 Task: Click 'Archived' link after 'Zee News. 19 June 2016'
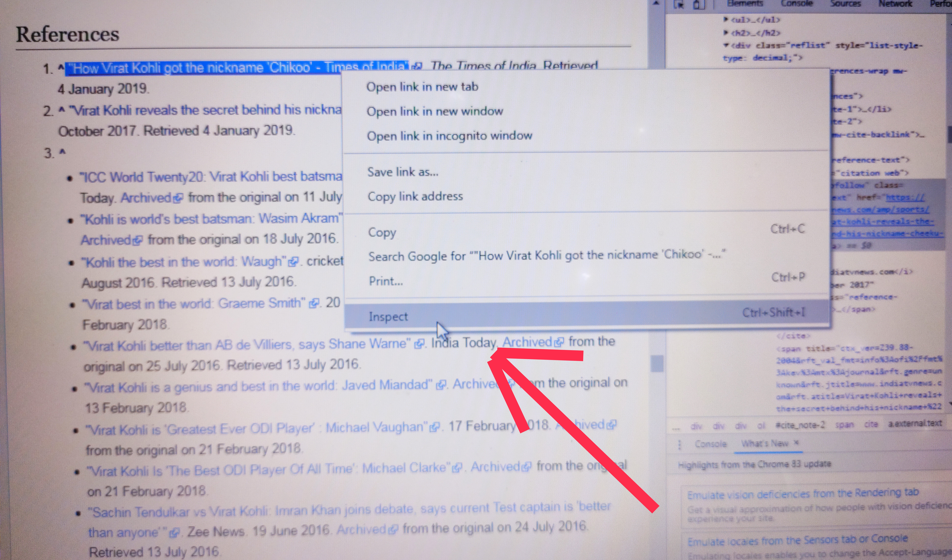362,529
